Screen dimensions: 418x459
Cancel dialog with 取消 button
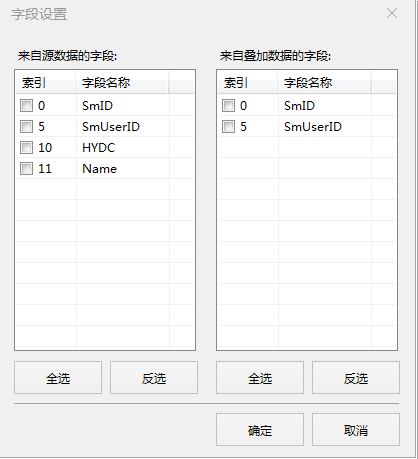[356, 430]
